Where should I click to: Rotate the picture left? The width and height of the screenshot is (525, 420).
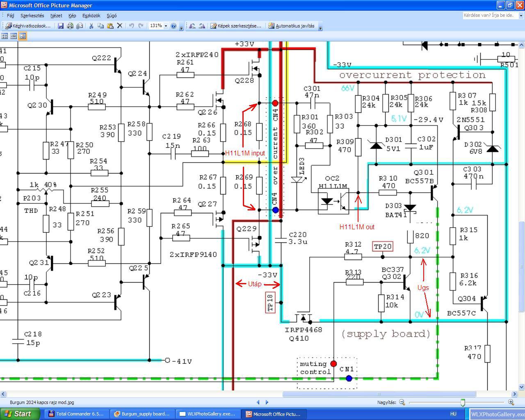point(192,26)
